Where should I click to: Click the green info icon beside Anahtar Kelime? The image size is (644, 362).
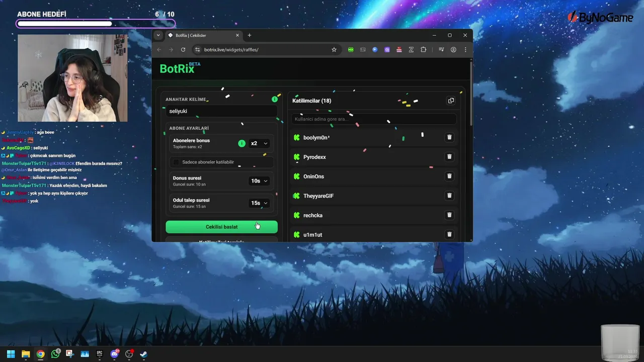[x=275, y=99]
